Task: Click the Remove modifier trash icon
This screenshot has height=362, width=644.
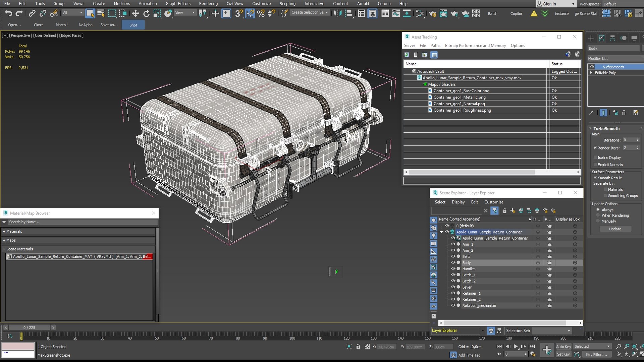Action: 624,113
